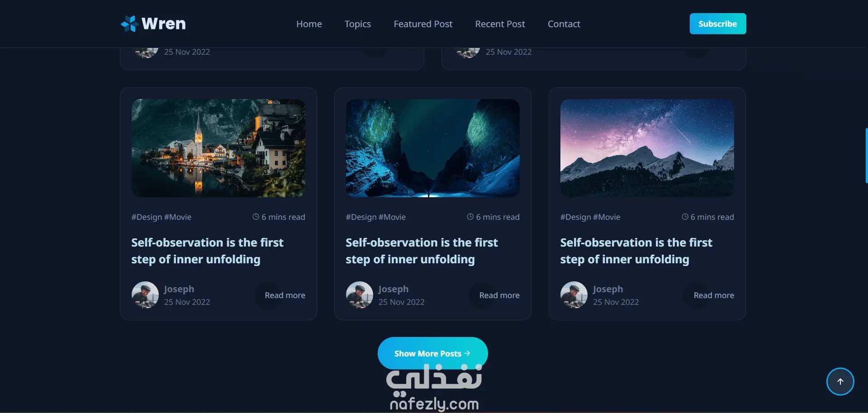Open the lakeside village post thumbnail
This screenshot has width=868, height=413.
click(218, 148)
